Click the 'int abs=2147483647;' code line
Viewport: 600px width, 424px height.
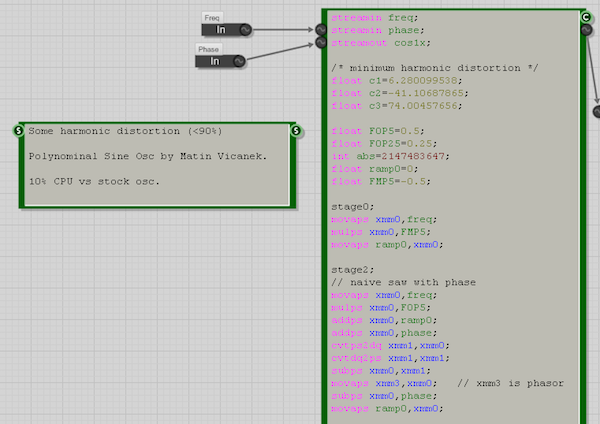[390, 156]
